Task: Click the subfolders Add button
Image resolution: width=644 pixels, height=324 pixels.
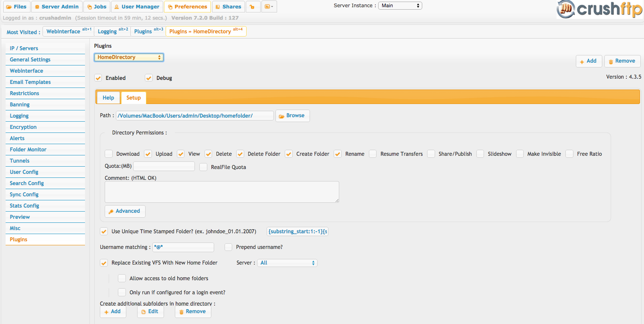Action: point(113,312)
